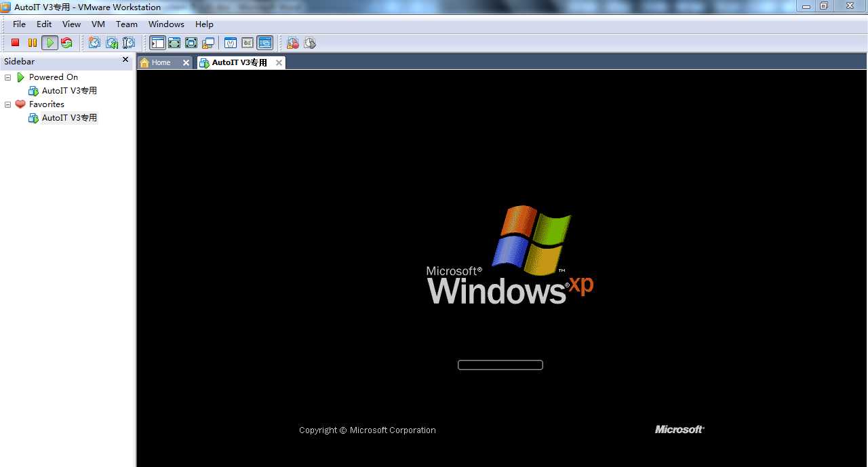Collapse the Favorites tree group

[8, 104]
